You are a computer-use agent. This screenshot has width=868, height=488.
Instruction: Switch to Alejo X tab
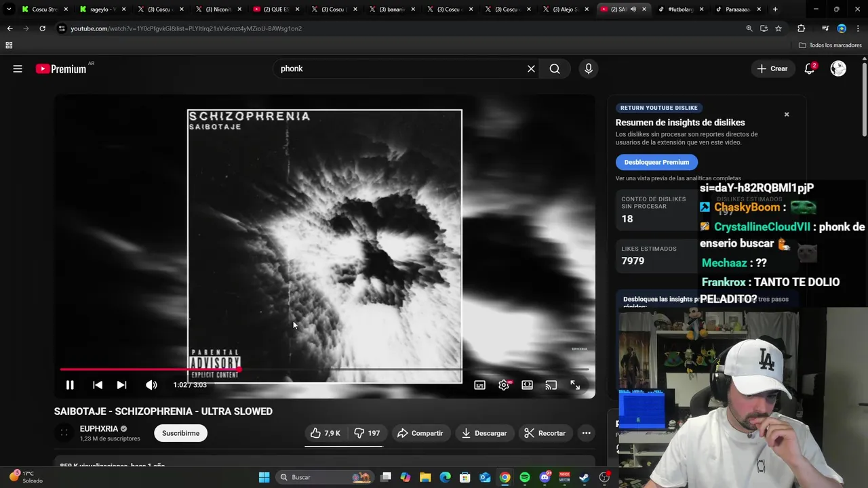564,9
